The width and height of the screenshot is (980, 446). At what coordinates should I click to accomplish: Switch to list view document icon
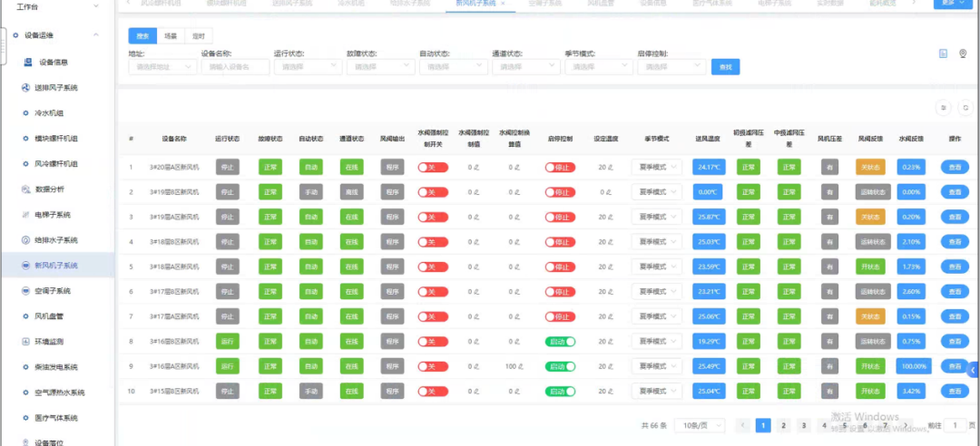tap(943, 53)
